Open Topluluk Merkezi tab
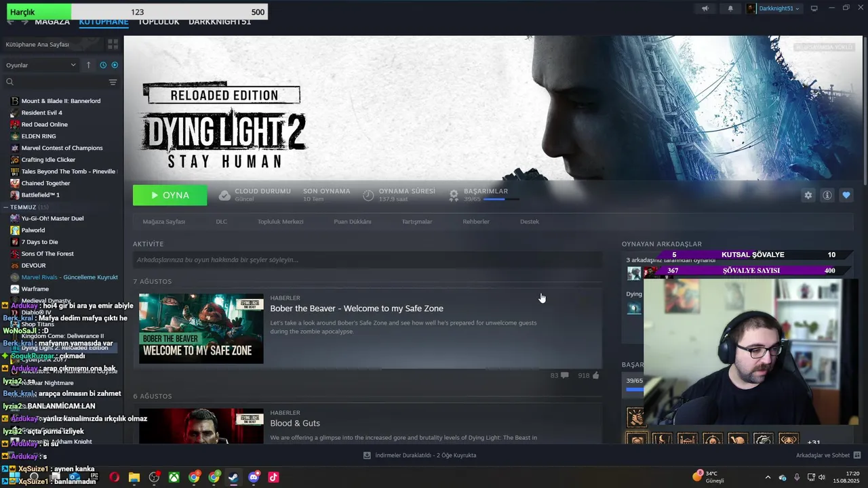Viewport: 868px width, 488px height. click(x=280, y=222)
